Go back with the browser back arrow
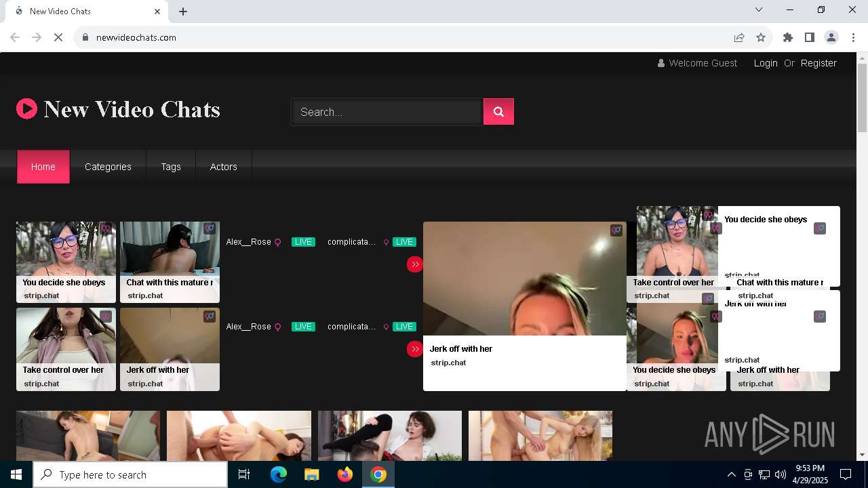Screen dimensions: 868x488 tap(15, 37)
